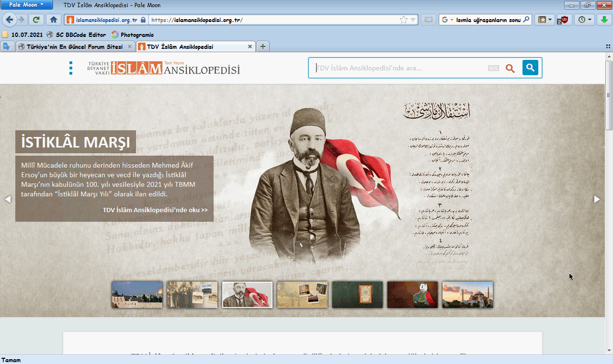
Task: Click the browser search field text
Action: tap(488, 20)
